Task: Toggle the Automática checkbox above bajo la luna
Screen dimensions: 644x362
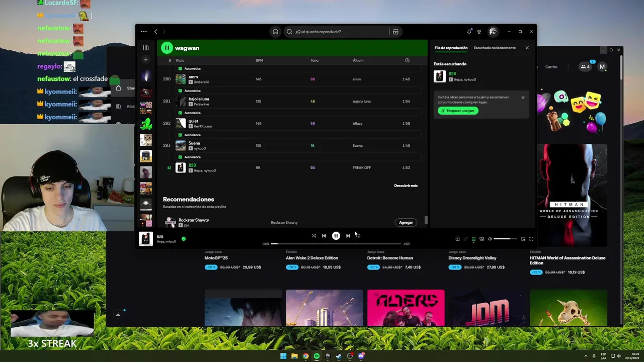Action: [180, 90]
